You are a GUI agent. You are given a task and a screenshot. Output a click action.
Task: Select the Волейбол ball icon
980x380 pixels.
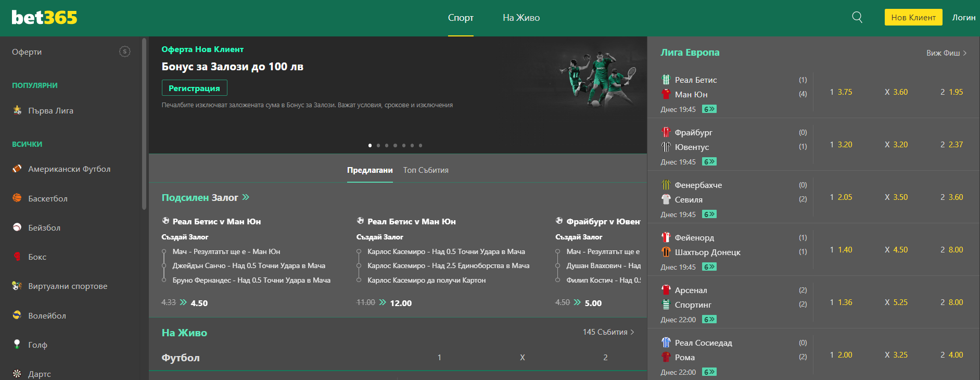tap(17, 315)
